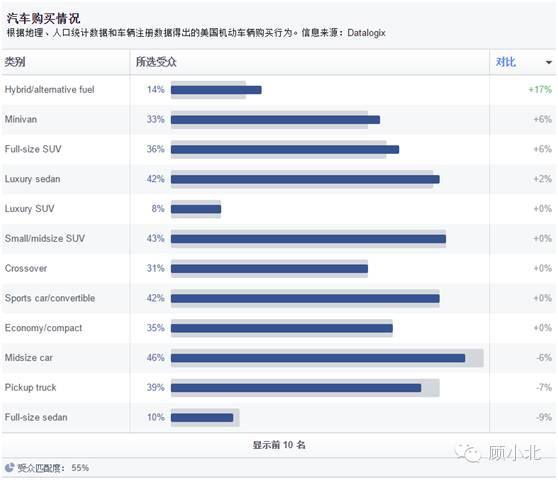The width and height of the screenshot is (558, 480).
Task: Click the Minivan bar in the chart
Action: (x=275, y=120)
